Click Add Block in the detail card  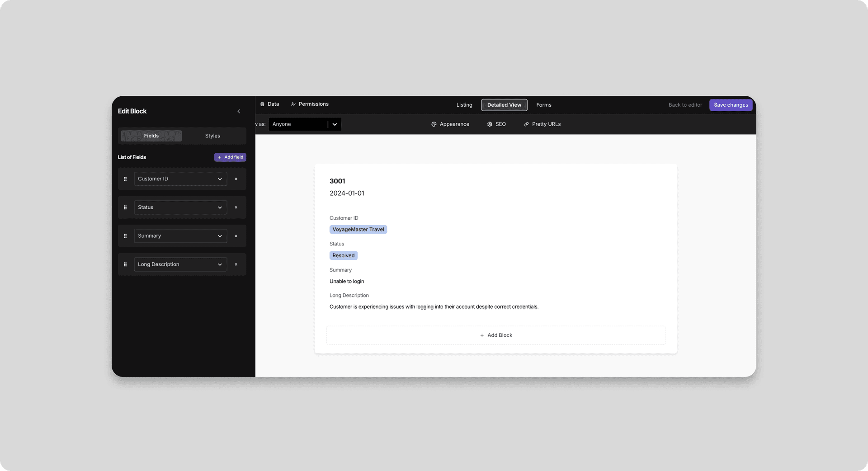496,335
